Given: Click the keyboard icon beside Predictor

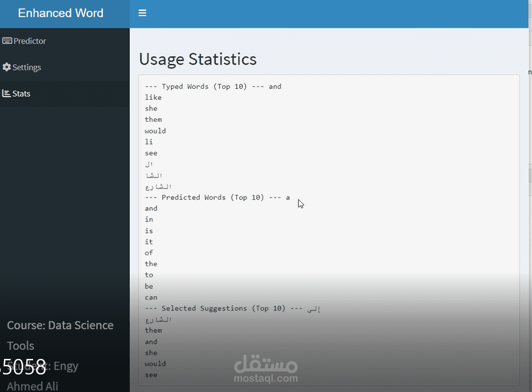Looking at the screenshot, I should pyautogui.click(x=7, y=41).
